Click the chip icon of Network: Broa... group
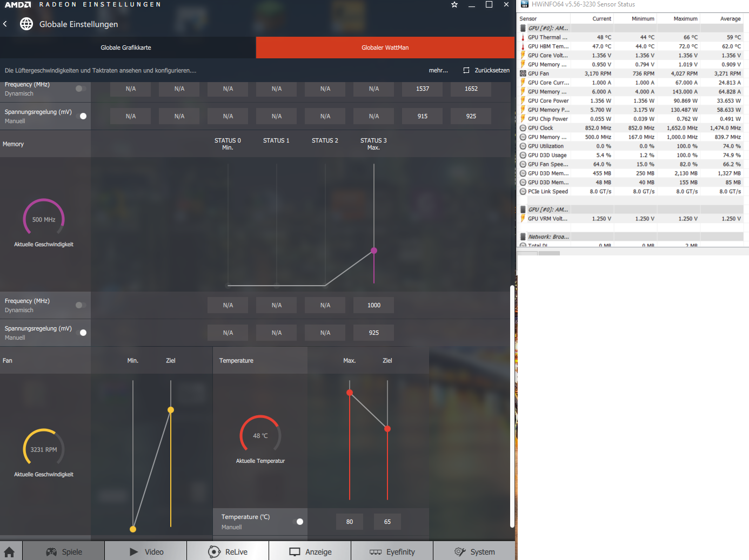 coord(523,237)
